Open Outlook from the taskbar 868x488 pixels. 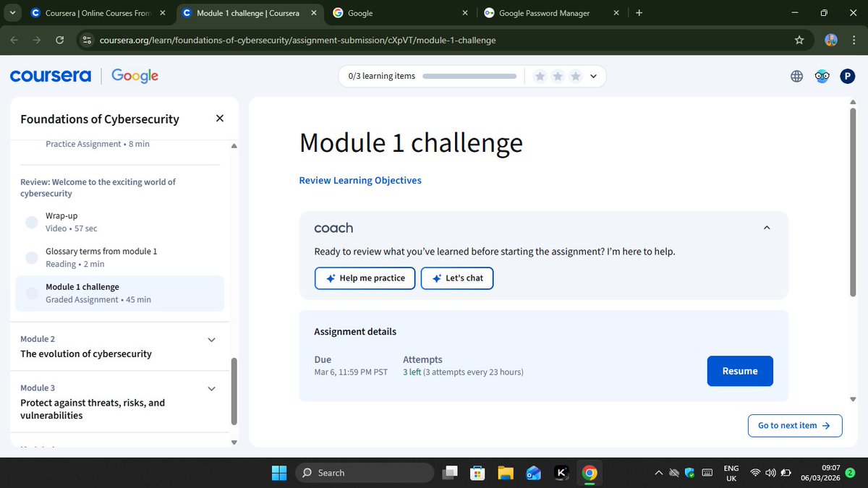(x=533, y=473)
